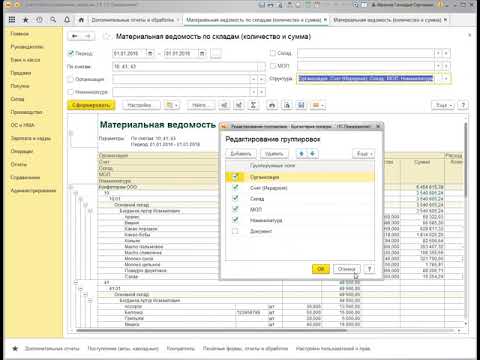Open the report variants dropdown button

click(x=172, y=105)
